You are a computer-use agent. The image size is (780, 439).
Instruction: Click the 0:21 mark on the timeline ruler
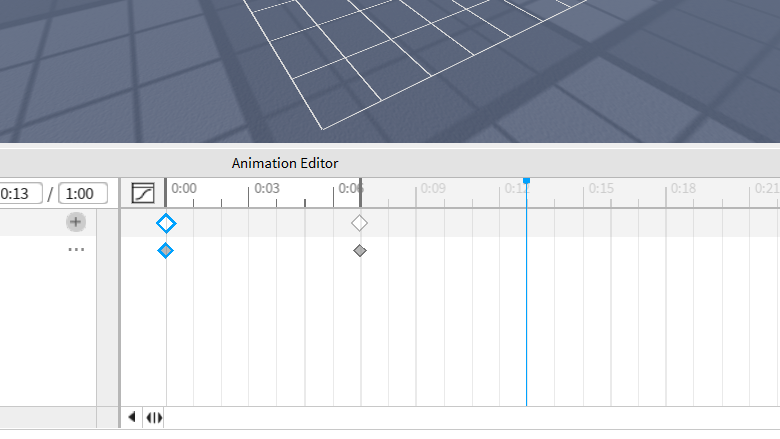pyautogui.click(x=766, y=188)
